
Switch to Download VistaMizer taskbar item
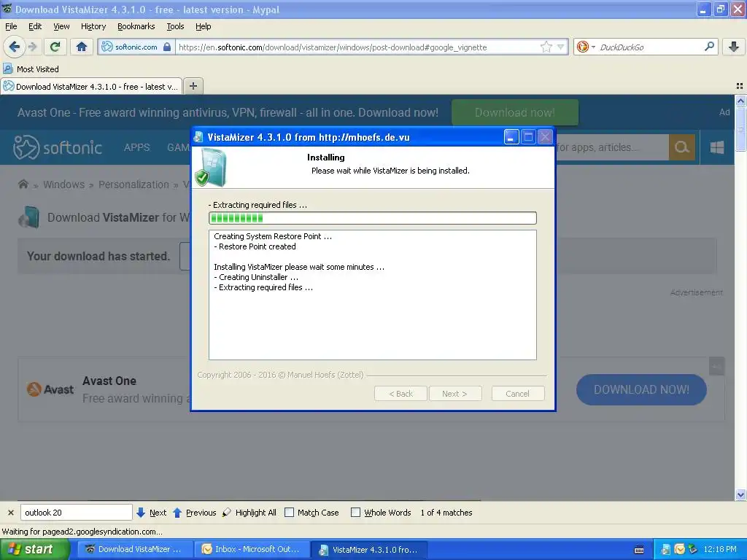[136, 550]
